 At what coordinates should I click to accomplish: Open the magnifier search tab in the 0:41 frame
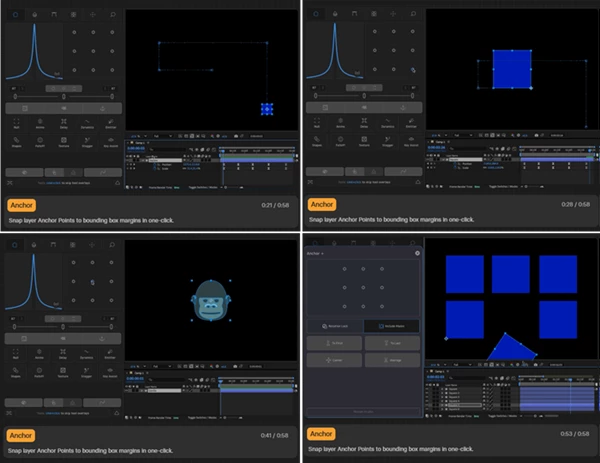(x=112, y=245)
